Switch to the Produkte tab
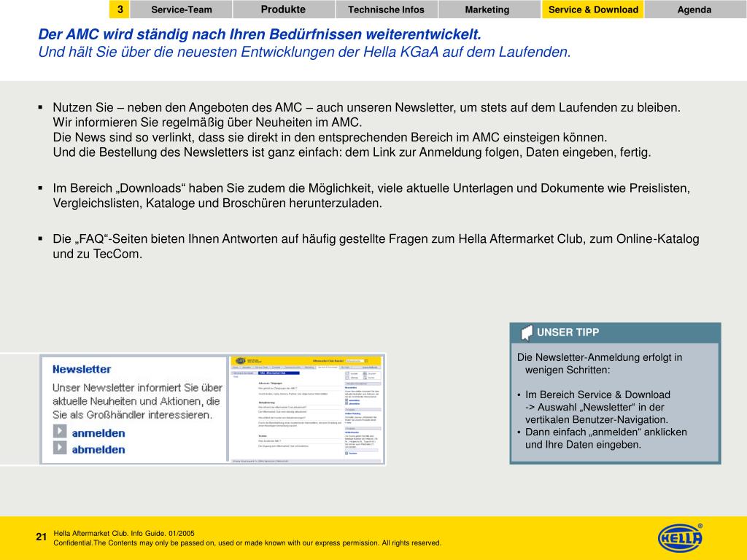Screen dimensions: 747x560 pyautogui.click(x=283, y=9)
